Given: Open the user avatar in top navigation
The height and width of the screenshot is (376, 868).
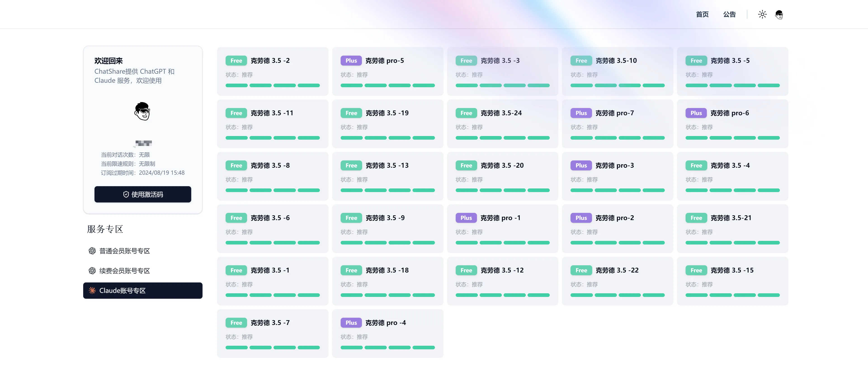Looking at the screenshot, I should (x=779, y=14).
